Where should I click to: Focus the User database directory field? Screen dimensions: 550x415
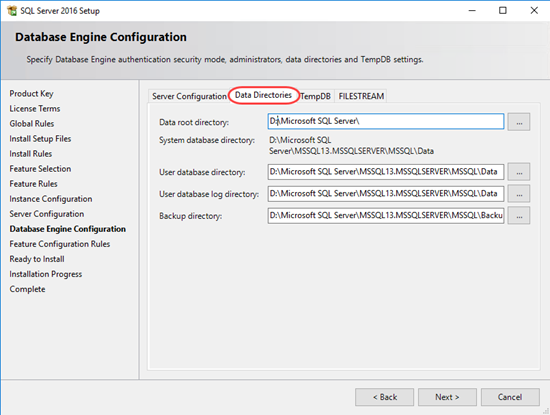click(386, 172)
